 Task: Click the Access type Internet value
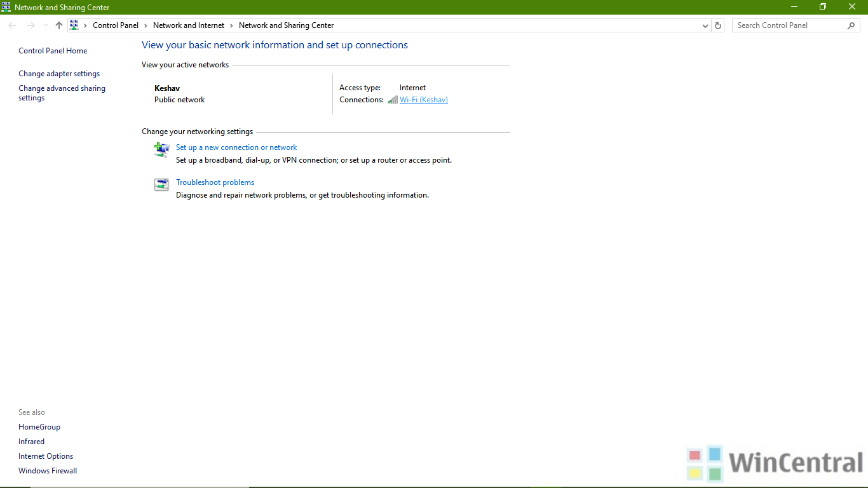[412, 88]
